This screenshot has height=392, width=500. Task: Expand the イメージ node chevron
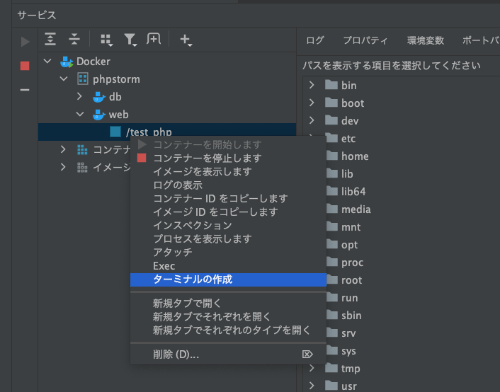pyautogui.click(x=63, y=167)
